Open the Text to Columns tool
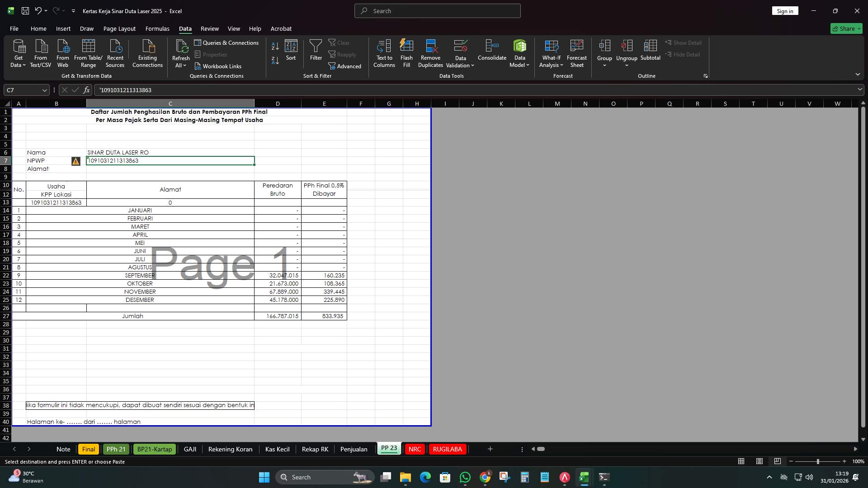Screen dimensions: 868x488 (384, 53)
